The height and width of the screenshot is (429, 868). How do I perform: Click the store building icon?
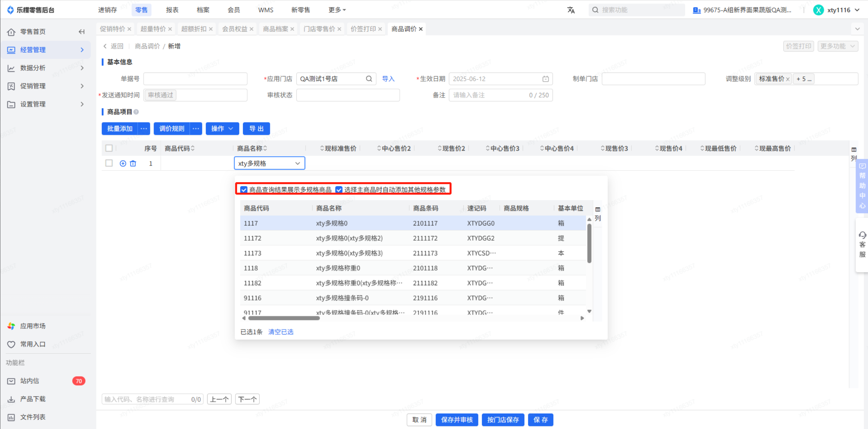(696, 10)
